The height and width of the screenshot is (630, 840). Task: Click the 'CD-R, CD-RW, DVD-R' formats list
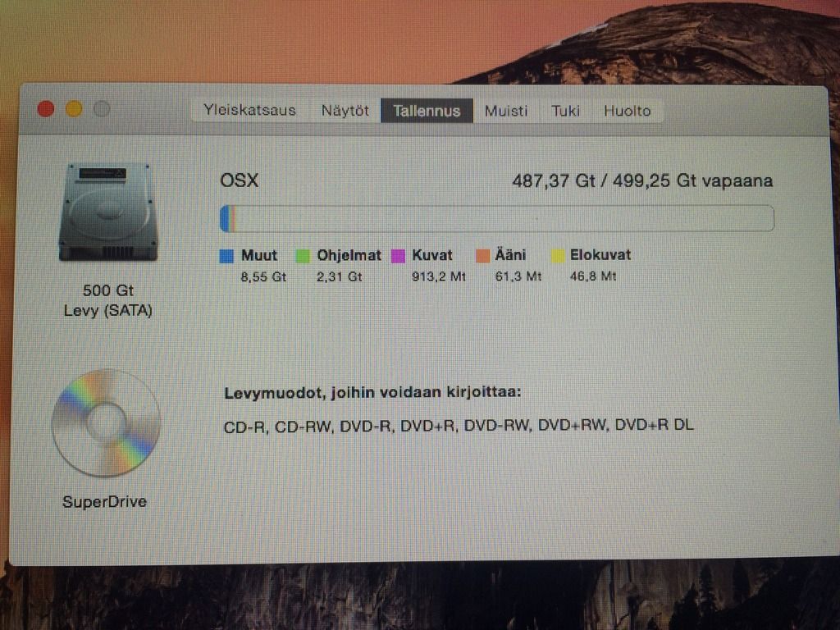459,426
